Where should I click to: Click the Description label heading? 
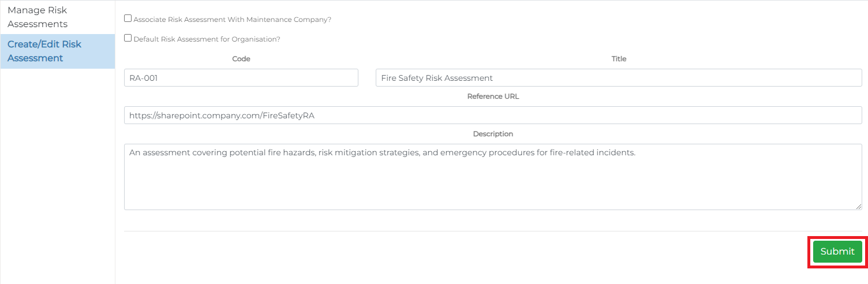click(493, 134)
